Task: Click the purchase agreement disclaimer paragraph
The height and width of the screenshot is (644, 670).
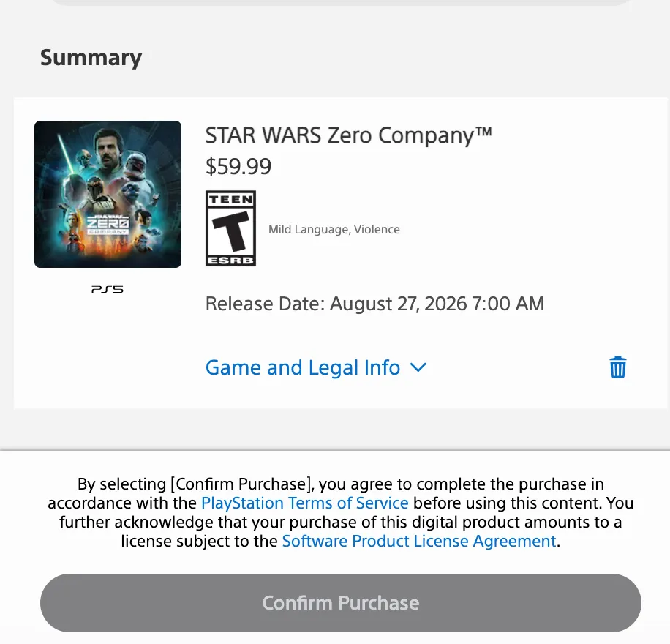Action: pyautogui.click(x=341, y=513)
